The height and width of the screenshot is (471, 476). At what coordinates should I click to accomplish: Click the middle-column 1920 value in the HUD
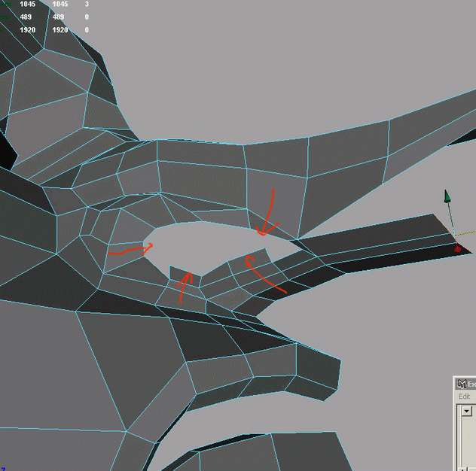[60, 30]
